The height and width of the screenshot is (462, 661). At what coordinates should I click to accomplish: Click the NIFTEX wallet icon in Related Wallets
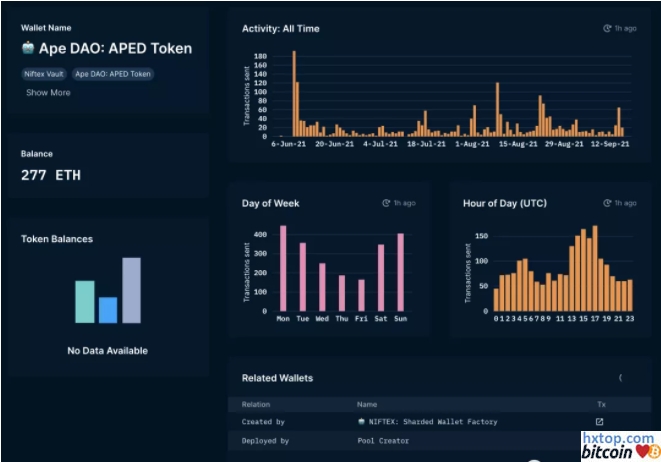(361, 422)
